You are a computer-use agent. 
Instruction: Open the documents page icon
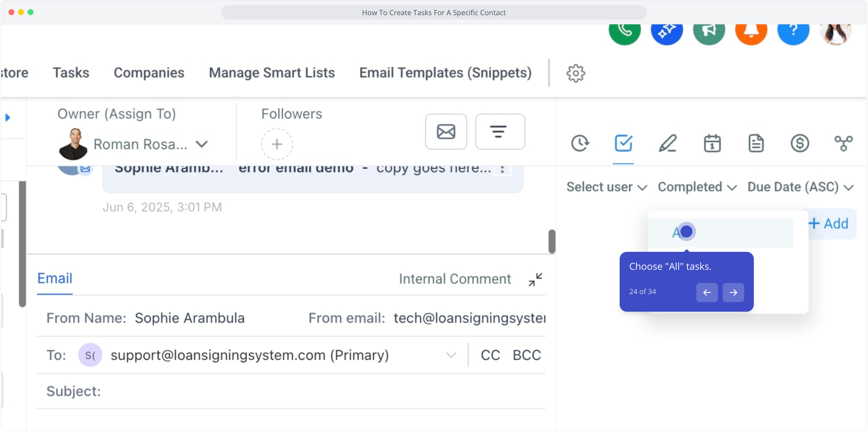pyautogui.click(x=756, y=143)
